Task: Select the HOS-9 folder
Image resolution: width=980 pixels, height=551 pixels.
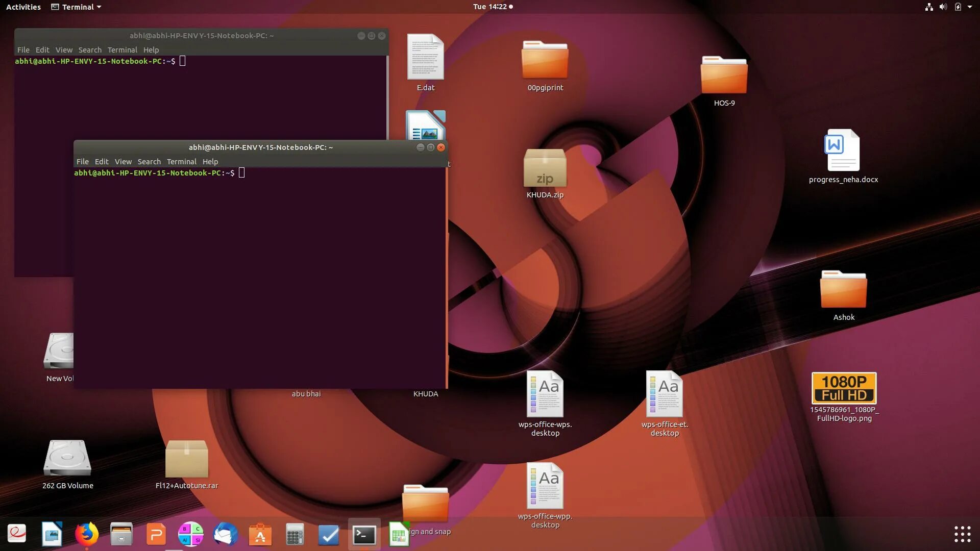Action: click(724, 81)
